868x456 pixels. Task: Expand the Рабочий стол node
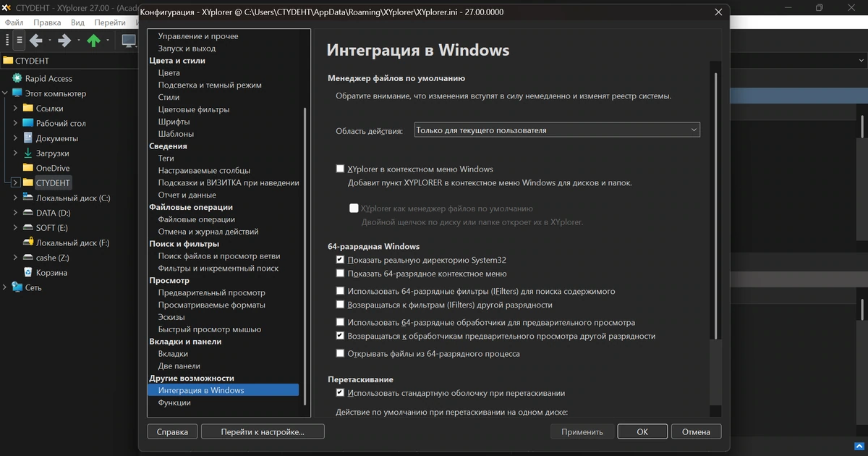pos(16,123)
